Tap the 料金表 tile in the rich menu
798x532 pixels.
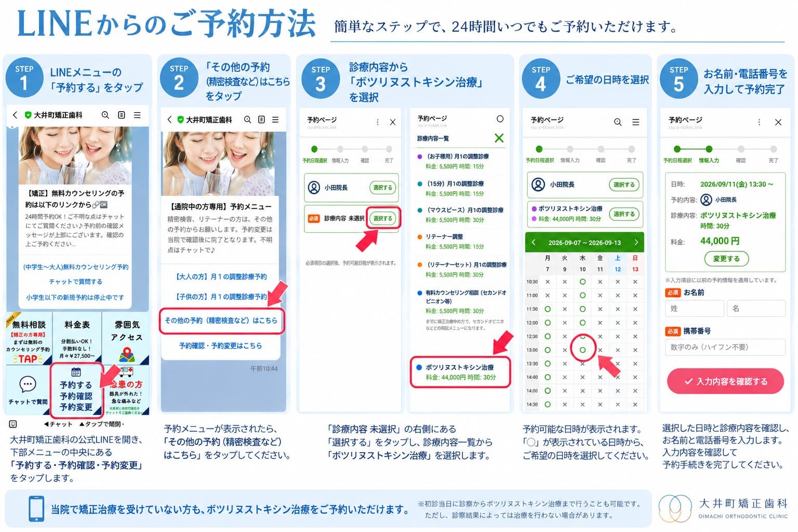tap(77, 339)
